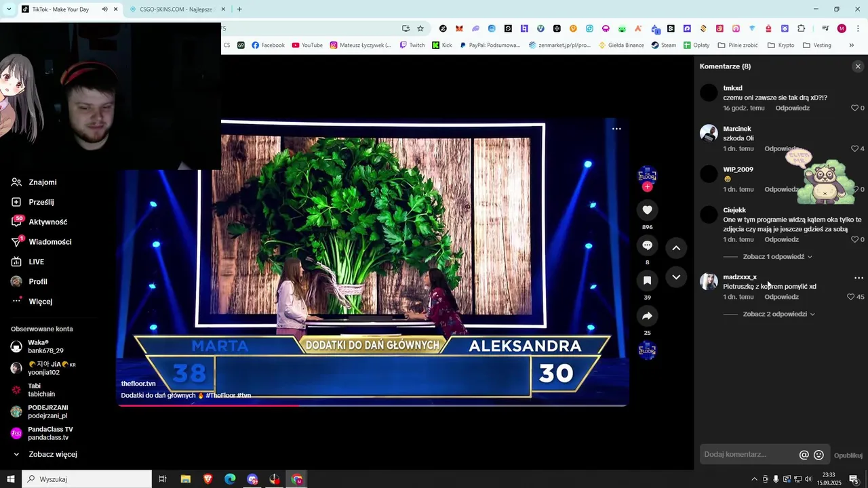Open Twitch bookmark
The width and height of the screenshot is (868, 488).
coord(412,45)
